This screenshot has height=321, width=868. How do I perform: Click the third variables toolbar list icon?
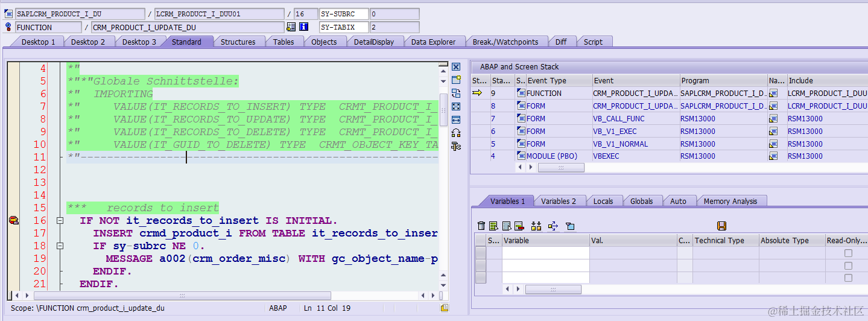tap(507, 226)
